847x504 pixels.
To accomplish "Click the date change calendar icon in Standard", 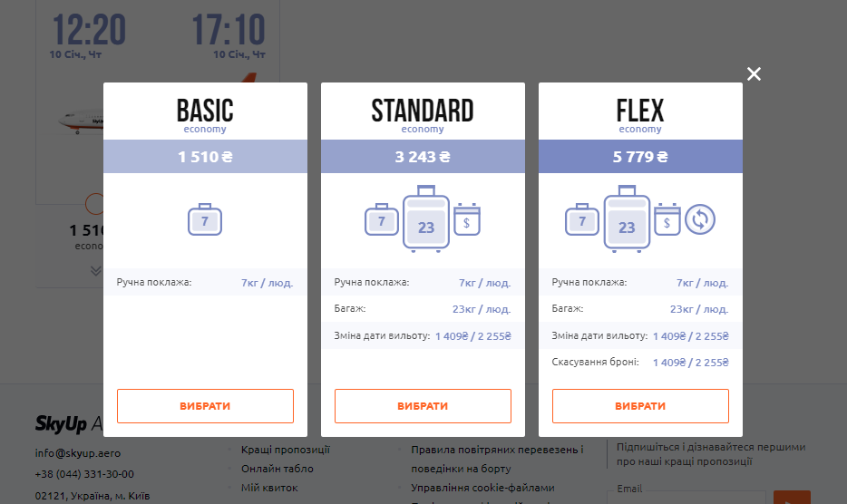I will point(467,219).
